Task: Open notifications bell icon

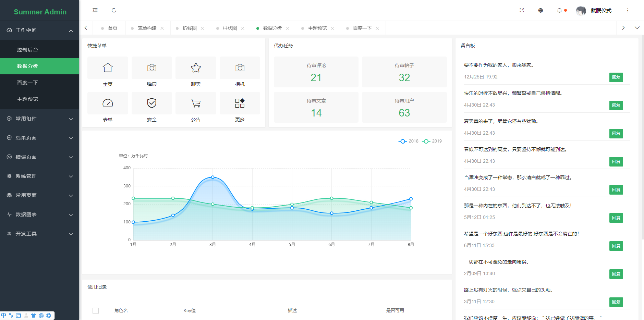Action: [559, 10]
